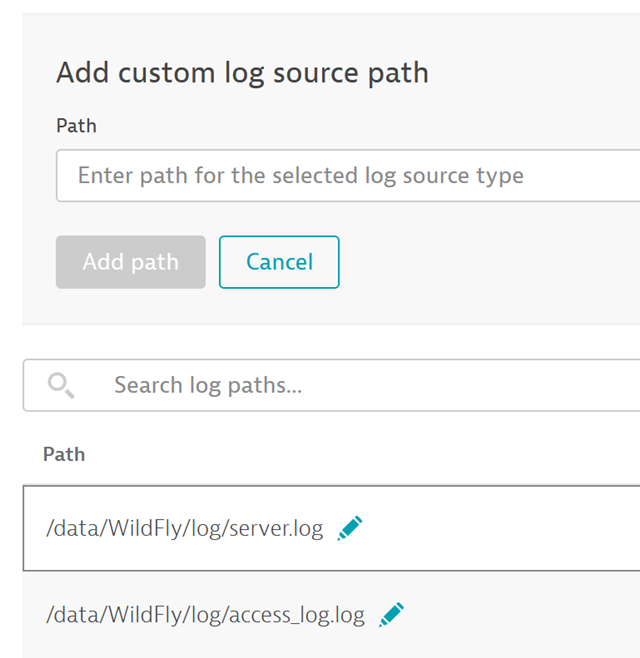Click the 'Search log paths...' placeholder text

(x=208, y=385)
